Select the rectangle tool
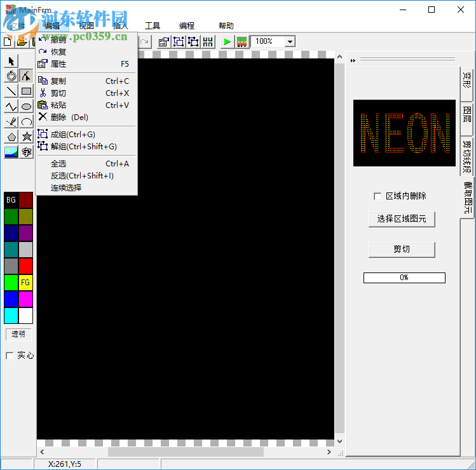476x470 pixels. point(26,91)
